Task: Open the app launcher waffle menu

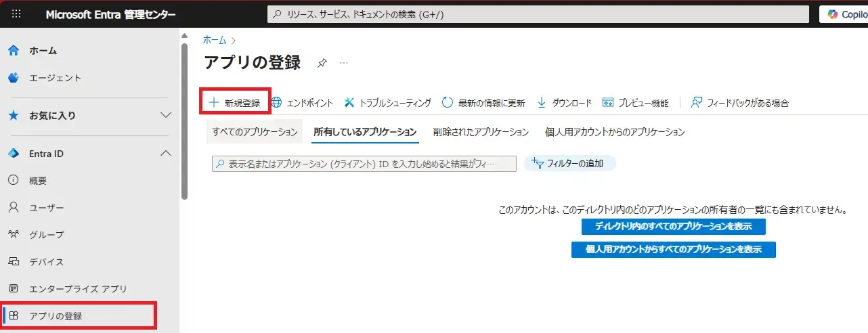Action: click(x=16, y=14)
